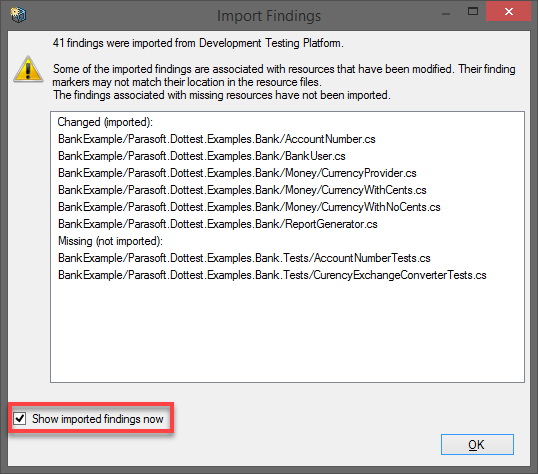Select the AccountNumber.cs entry

click(x=217, y=139)
